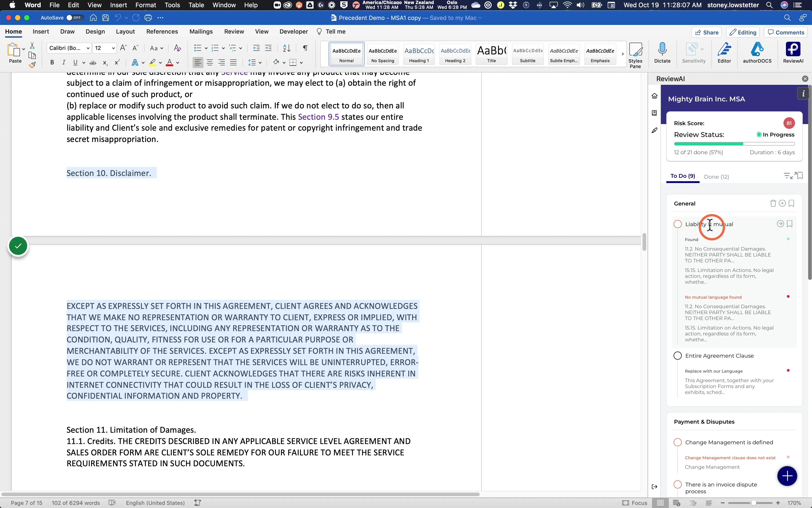This screenshot has height=508, width=812.
Task: Toggle Bold formatting
Action: [52, 63]
